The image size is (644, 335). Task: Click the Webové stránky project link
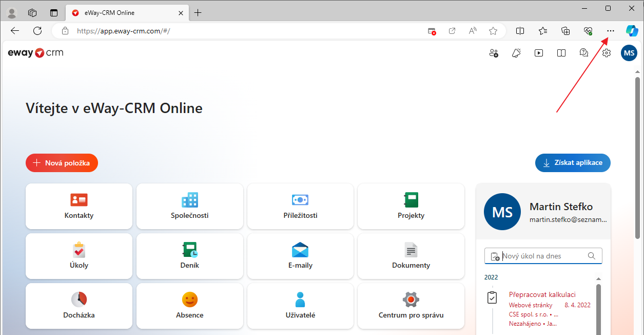pyautogui.click(x=531, y=305)
